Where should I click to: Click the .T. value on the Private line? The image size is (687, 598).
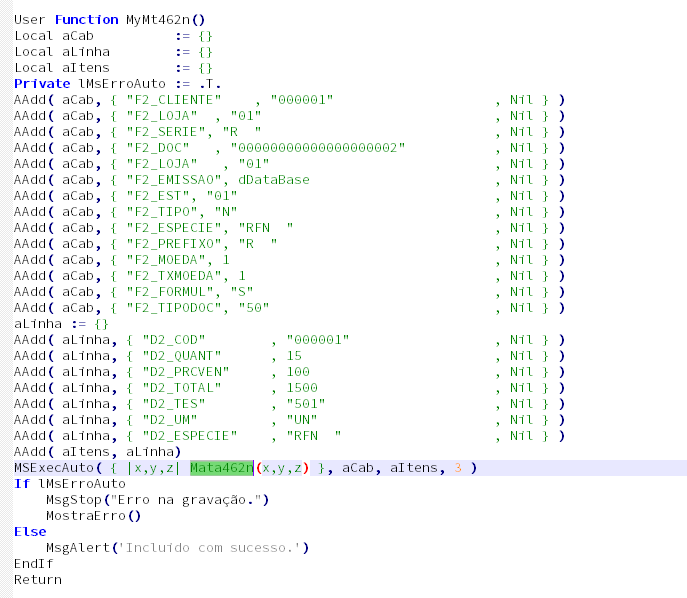tap(210, 84)
